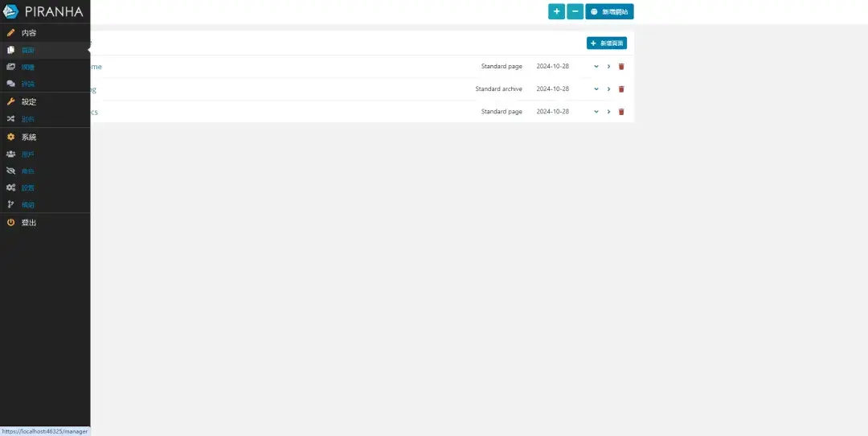Click date 2024-10-28 in Standard archive row
The height and width of the screenshot is (436, 868).
tap(552, 88)
